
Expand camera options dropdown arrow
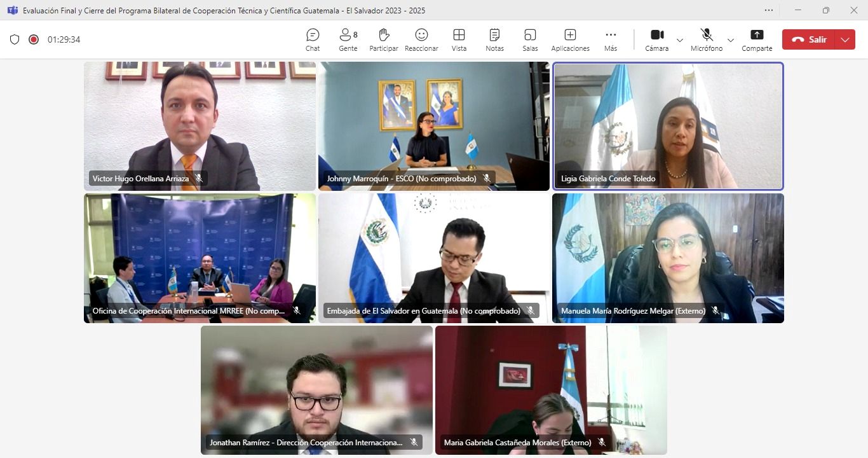pos(680,40)
